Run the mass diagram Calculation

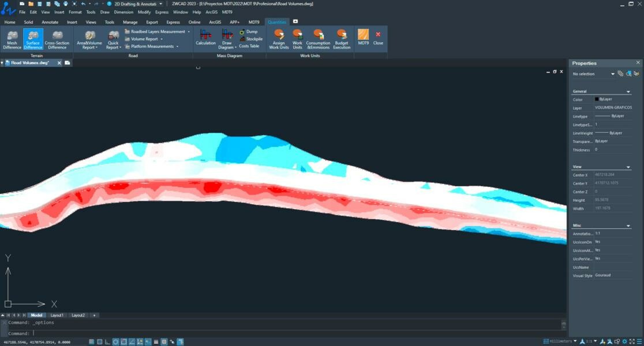pos(205,37)
